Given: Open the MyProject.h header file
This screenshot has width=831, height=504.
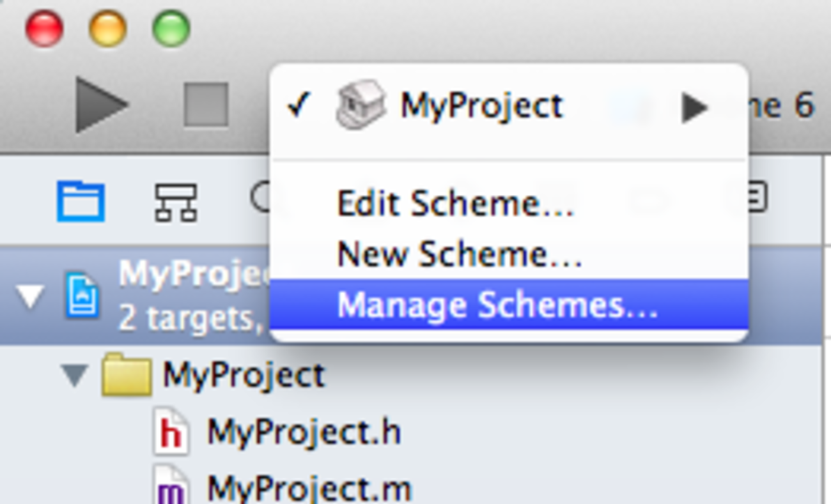Looking at the screenshot, I should tap(304, 432).
